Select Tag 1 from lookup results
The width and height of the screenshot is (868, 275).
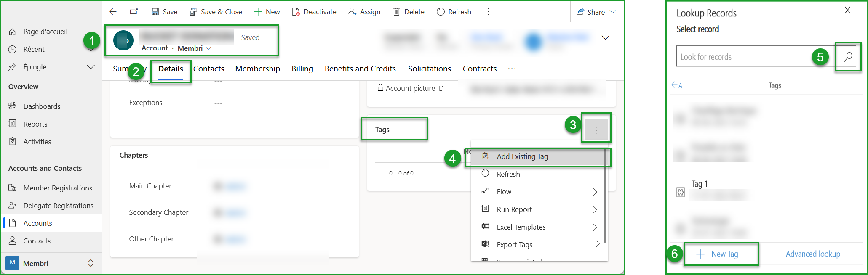(700, 184)
